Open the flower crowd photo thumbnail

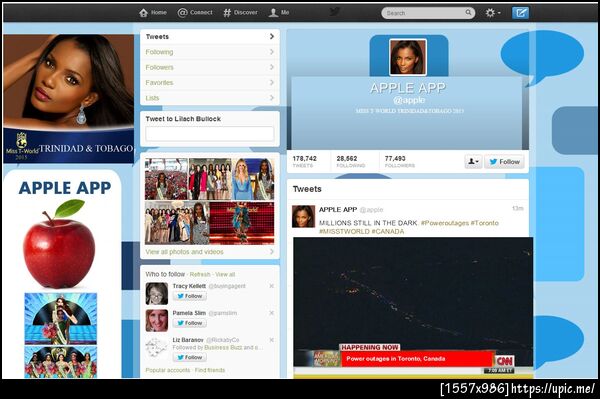(166, 179)
